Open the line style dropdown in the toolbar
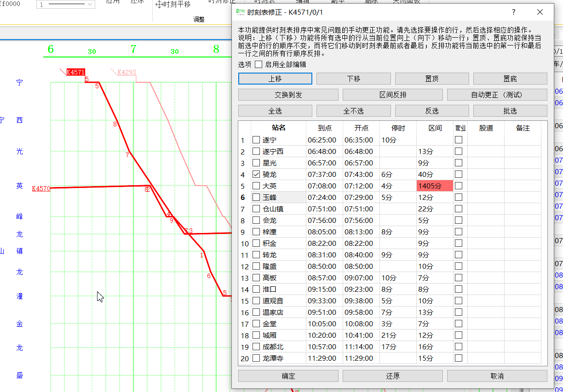Image resolution: width=563 pixels, height=392 pixels. (x=66, y=5)
